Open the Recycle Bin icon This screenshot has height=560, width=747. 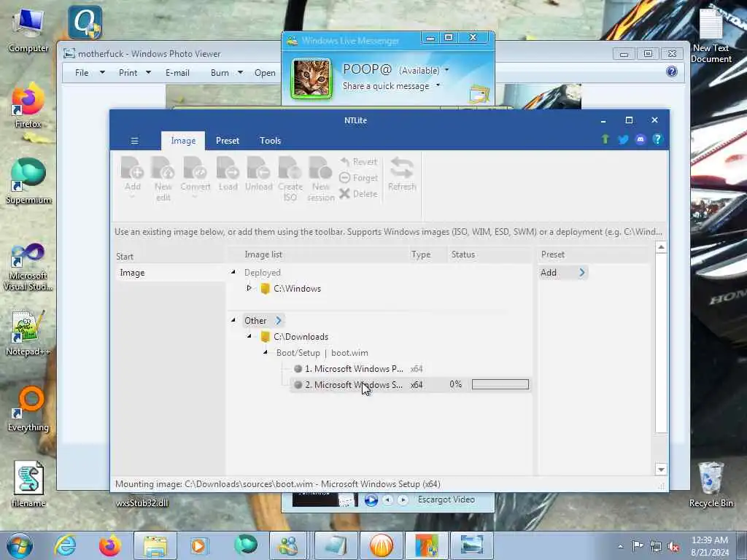click(x=711, y=485)
